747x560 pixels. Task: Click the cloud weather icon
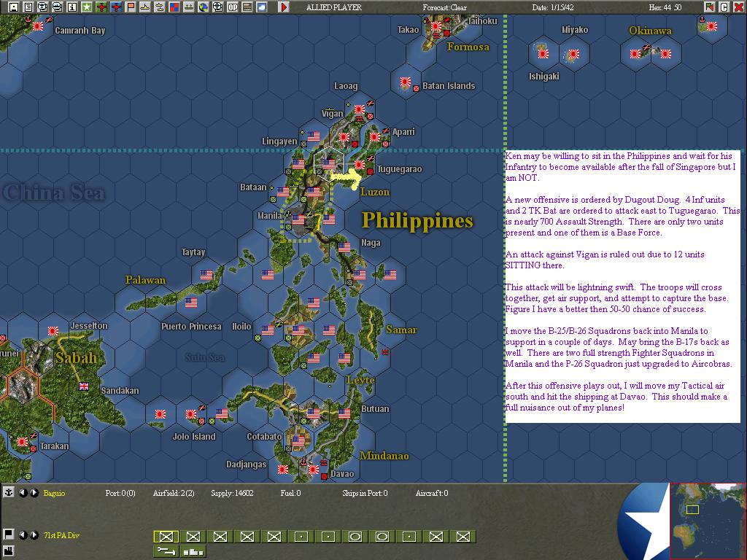coord(262,7)
